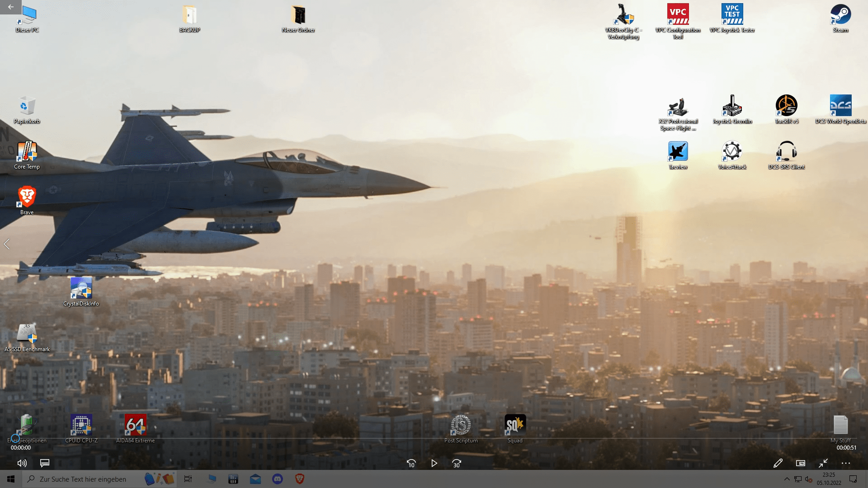Launch the Post Scriptum game icon
This screenshot has width=868, height=488.
coord(461,429)
